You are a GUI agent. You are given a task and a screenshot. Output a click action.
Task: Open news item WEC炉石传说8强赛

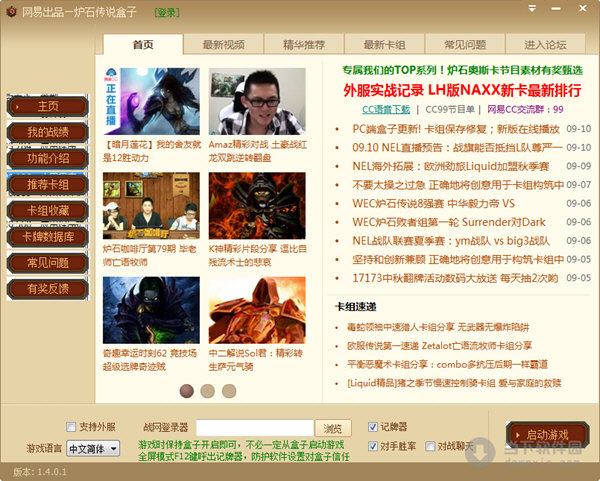434,203
